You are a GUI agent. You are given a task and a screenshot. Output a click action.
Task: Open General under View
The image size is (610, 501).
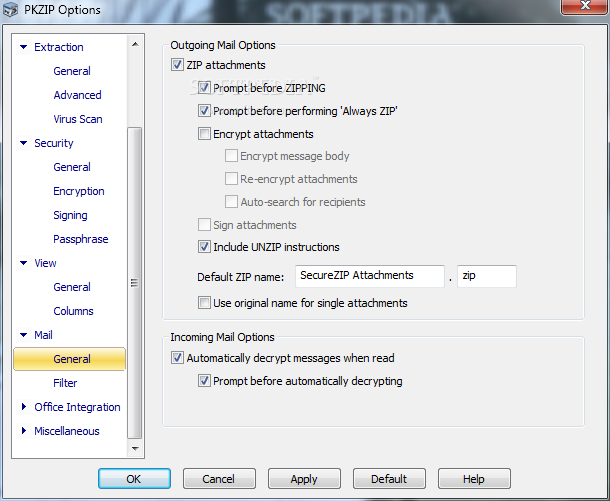click(72, 287)
